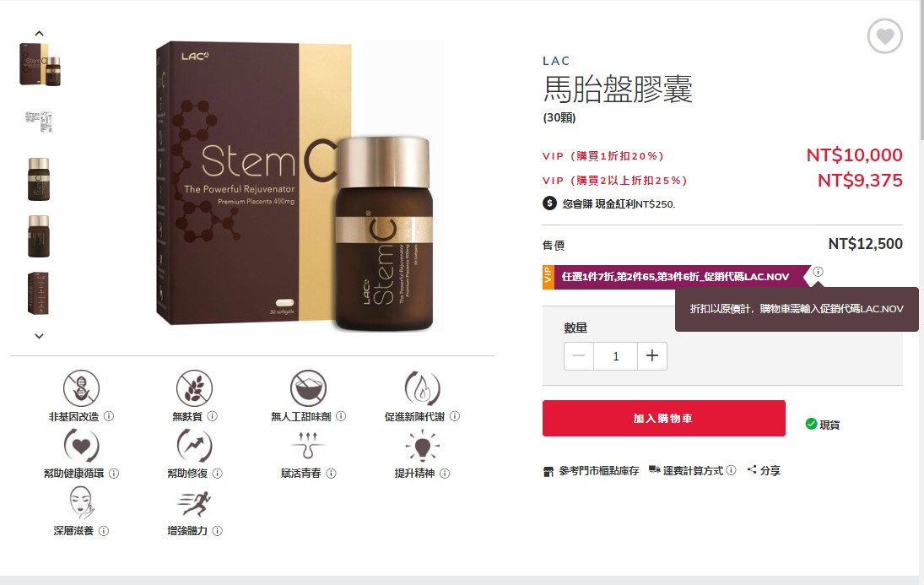This screenshot has width=924, height=585.
Task: Click the 提升精神 lightbulb icon
Action: (423, 446)
